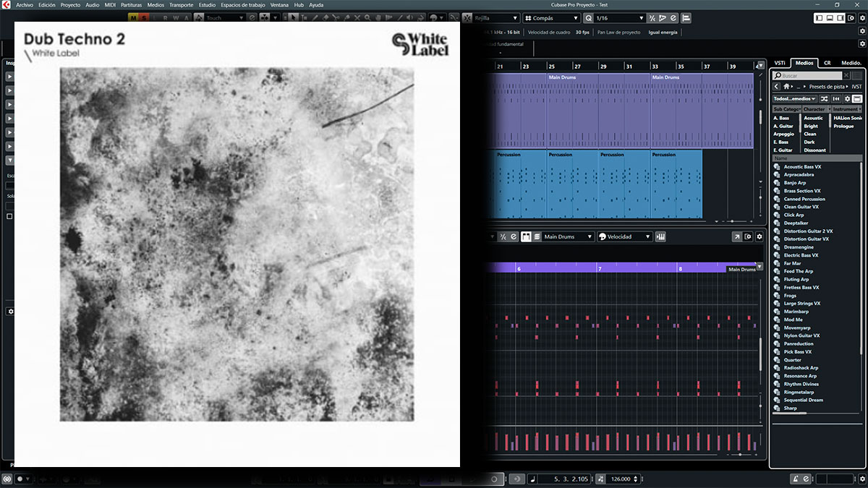Click the Frogs preset icon
The height and width of the screenshot is (488, 868).
pyautogui.click(x=776, y=296)
